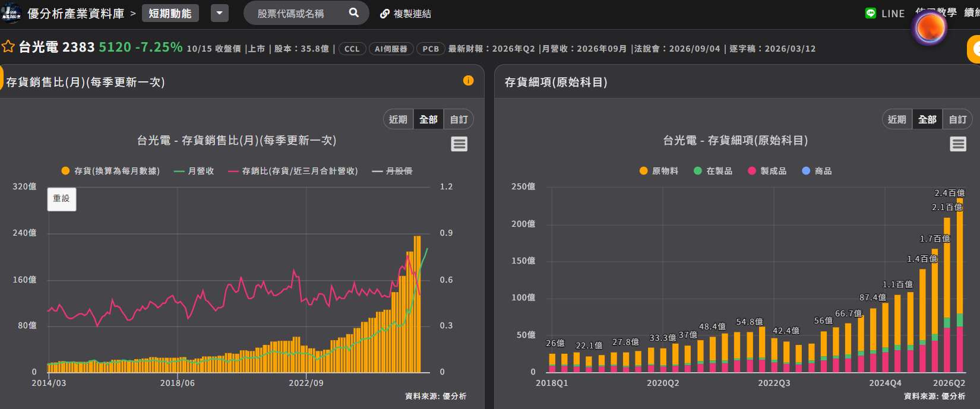Click the stock code search input field
980x409 pixels.
pyautogui.click(x=291, y=13)
